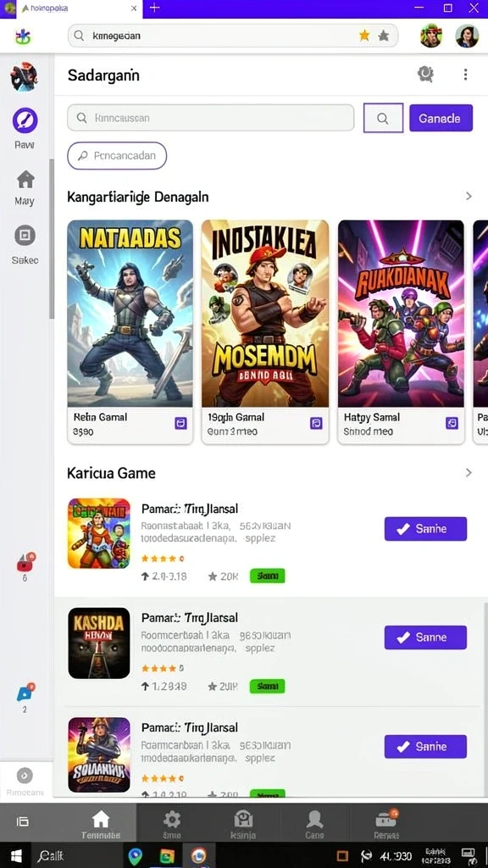Click the gray star in address bar
Screen dimensions: 488x868
coord(384,36)
